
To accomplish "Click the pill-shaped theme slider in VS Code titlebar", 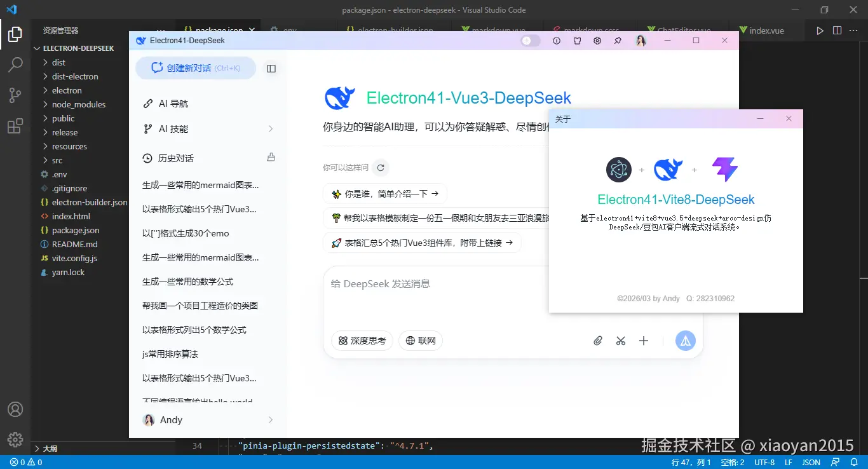I will pyautogui.click(x=529, y=40).
